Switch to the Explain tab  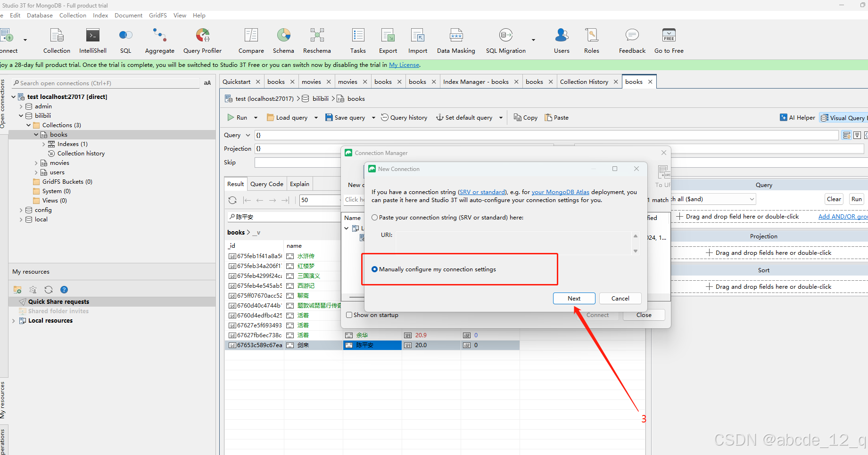(x=299, y=184)
